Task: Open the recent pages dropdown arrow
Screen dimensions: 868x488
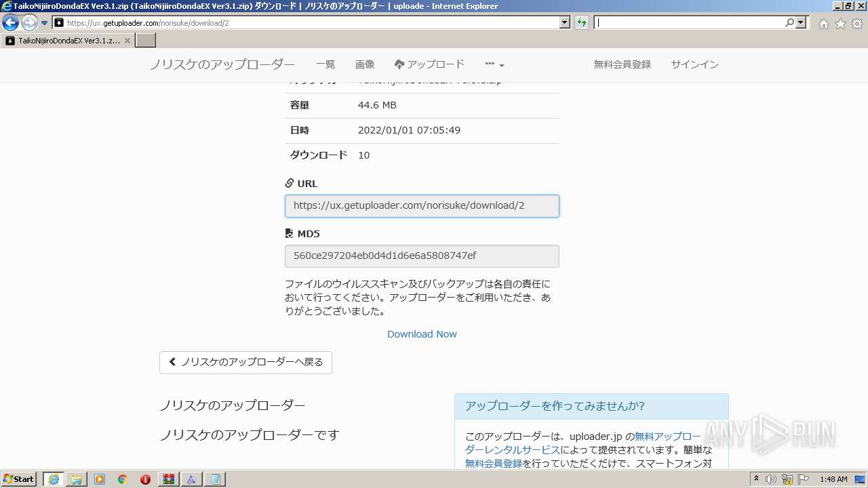Action: coord(45,23)
